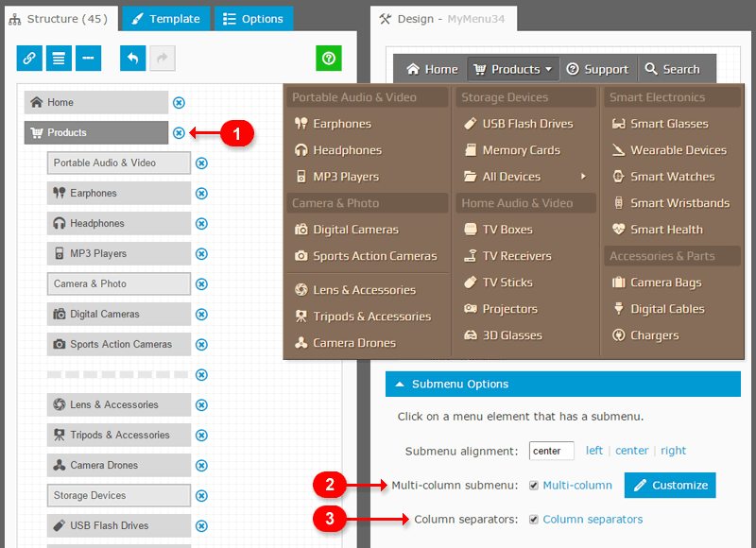Delete the Home item from the structure

(x=179, y=103)
